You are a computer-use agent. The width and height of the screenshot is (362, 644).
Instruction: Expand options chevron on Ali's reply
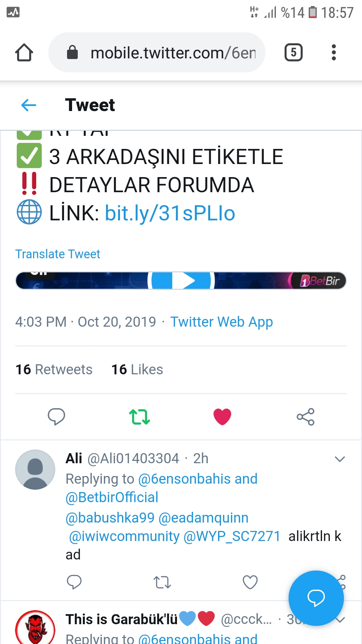point(340,459)
